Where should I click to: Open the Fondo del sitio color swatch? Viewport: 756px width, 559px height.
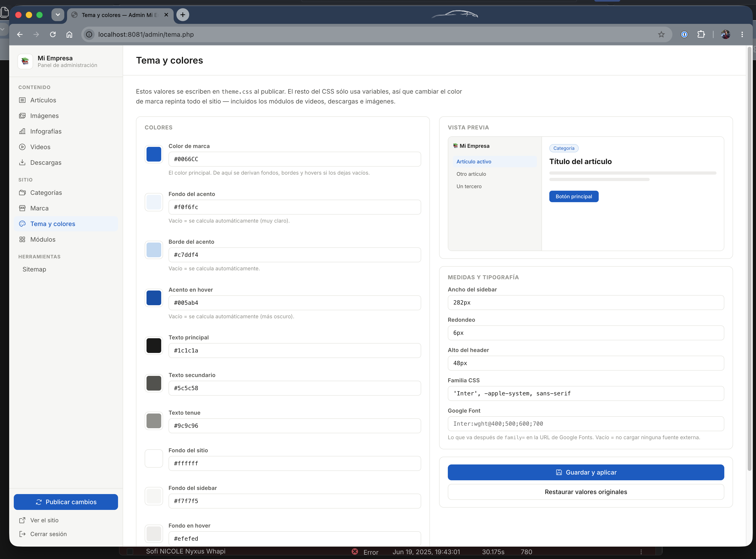(x=154, y=458)
